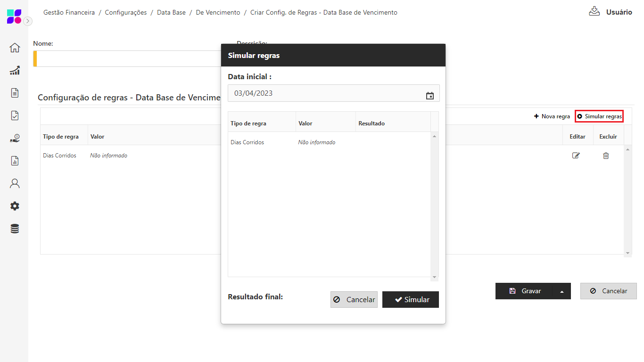Viewport: 644px width, 362px height.
Task: Open the settings gear sidebar icon
Action: (15, 206)
